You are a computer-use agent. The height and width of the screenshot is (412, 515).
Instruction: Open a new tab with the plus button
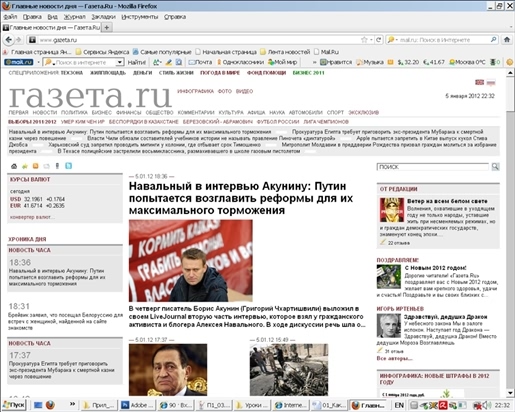tap(107, 28)
